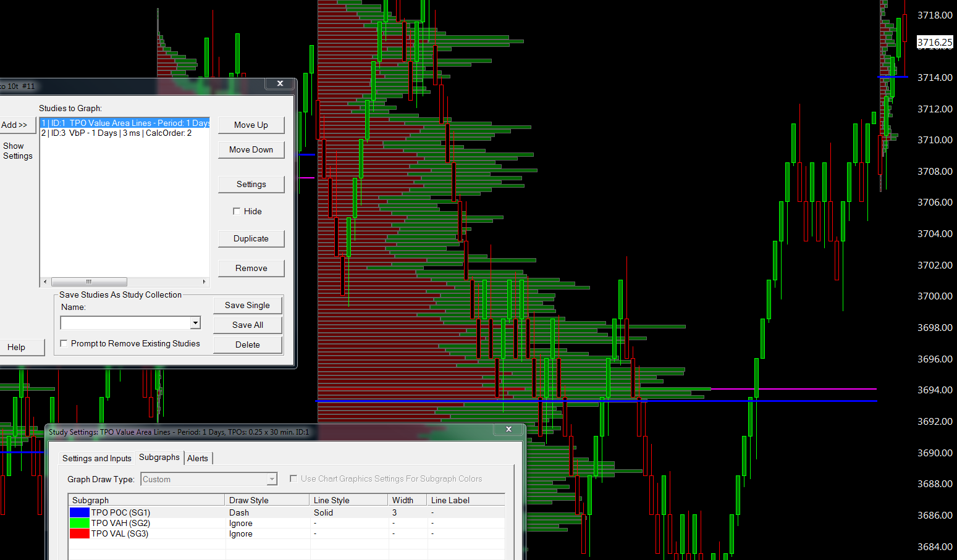Remove the selected study
The width and height of the screenshot is (957, 560).
(251, 268)
